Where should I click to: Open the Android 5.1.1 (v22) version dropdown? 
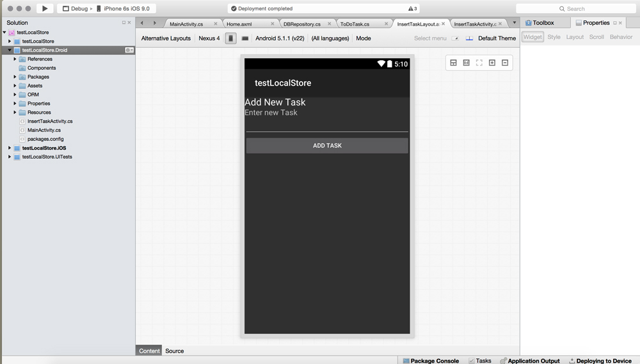(x=280, y=38)
